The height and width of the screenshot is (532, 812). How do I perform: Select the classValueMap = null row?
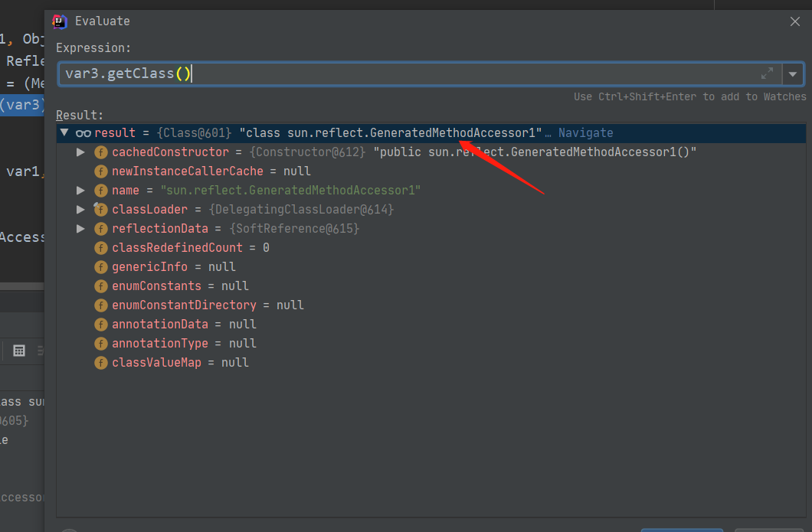(x=431, y=363)
